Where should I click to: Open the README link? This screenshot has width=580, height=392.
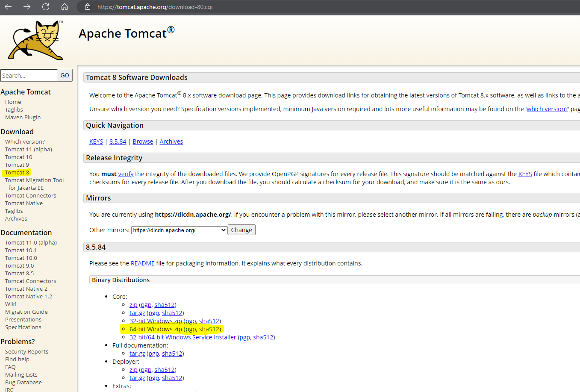pyautogui.click(x=143, y=263)
